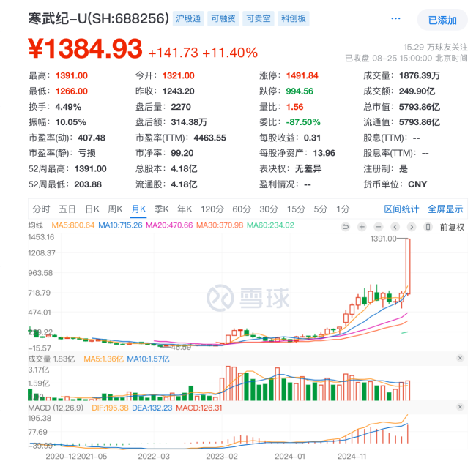Screen dimensions: 476x464
Task: Click the 科创板 tag
Action: click(294, 19)
